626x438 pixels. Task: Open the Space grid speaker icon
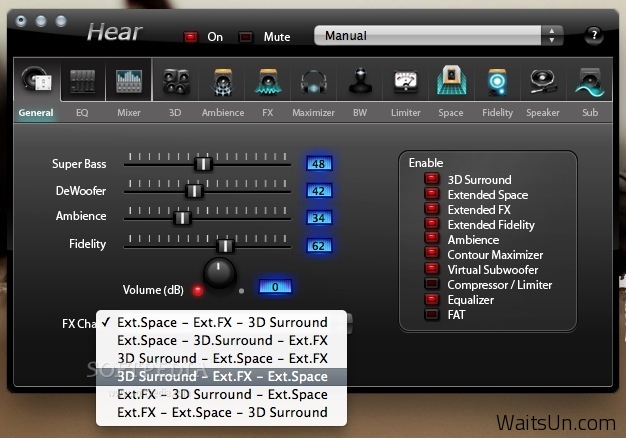[x=451, y=81]
